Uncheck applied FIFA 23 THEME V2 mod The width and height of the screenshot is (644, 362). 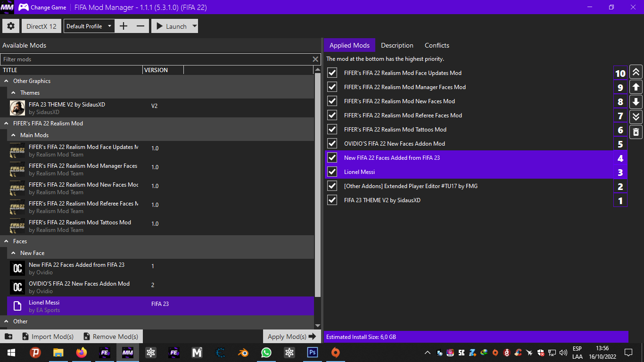click(x=332, y=200)
